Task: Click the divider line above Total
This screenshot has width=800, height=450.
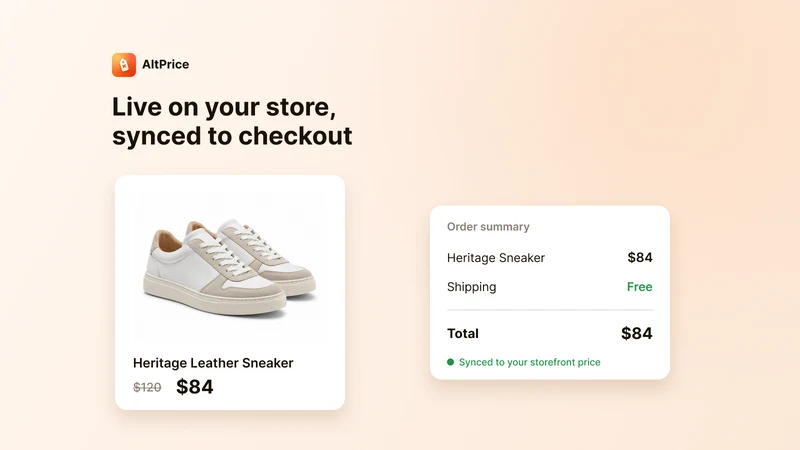Action: tap(550, 310)
